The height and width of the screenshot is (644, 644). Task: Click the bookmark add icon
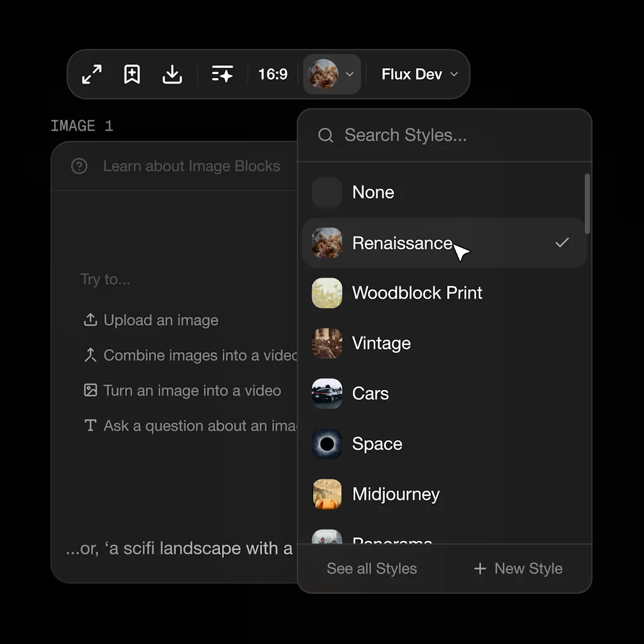[132, 74]
